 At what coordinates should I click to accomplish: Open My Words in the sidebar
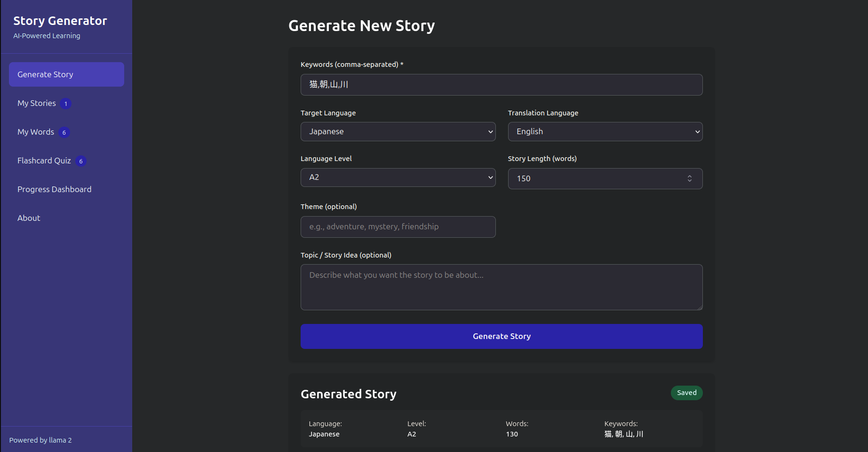pyautogui.click(x=36, y=132)
